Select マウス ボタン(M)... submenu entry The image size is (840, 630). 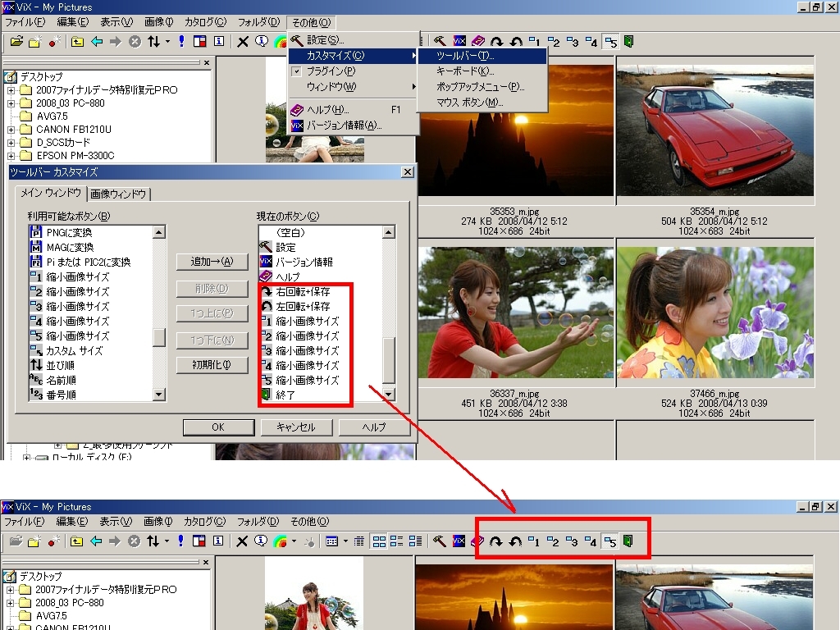[x=482, y=103]
